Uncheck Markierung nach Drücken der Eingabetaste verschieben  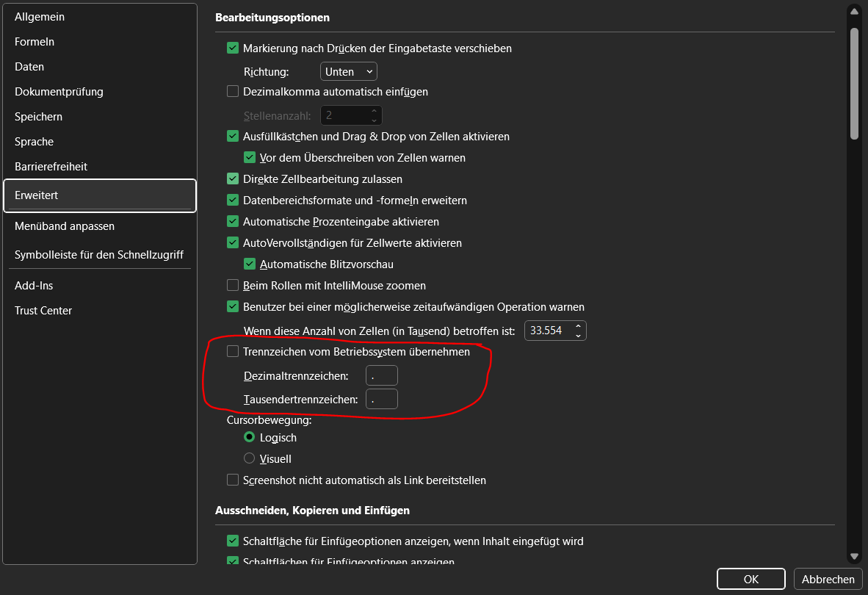233,48
